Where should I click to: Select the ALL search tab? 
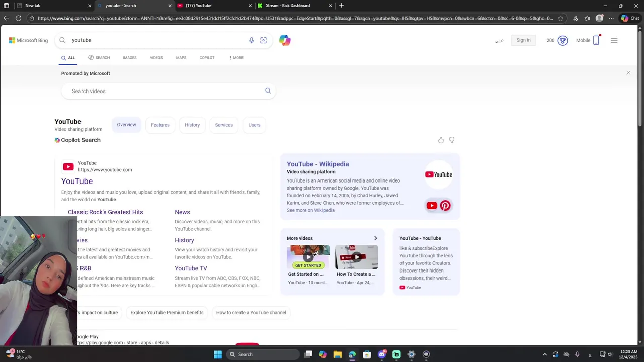(68, 58)
